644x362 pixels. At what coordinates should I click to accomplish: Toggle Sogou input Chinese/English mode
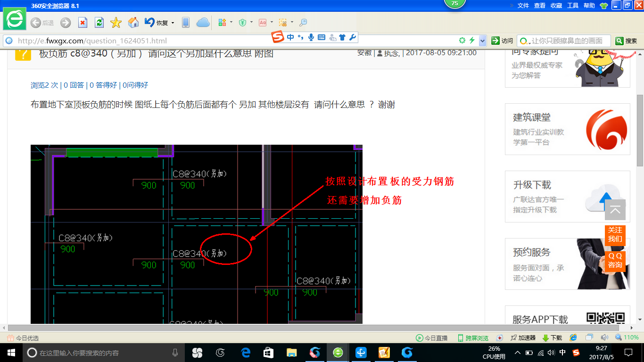point(290,37)
